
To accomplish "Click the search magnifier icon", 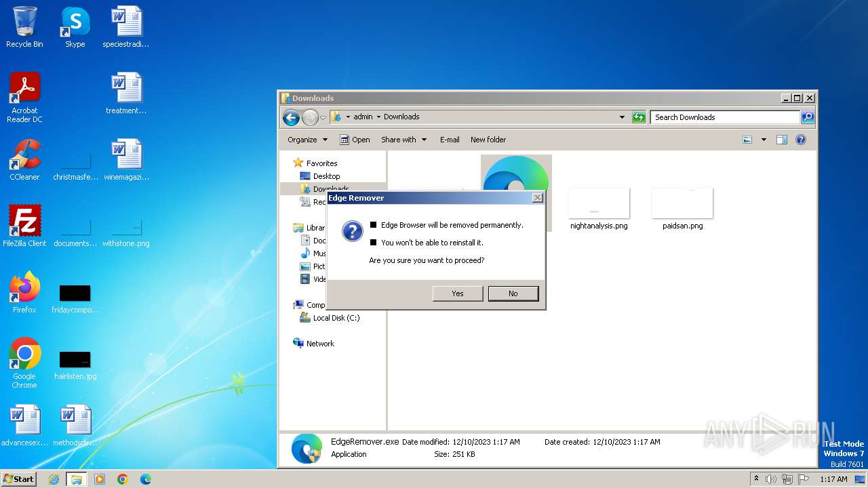I will pyautogui.click(x=807, y=117).
